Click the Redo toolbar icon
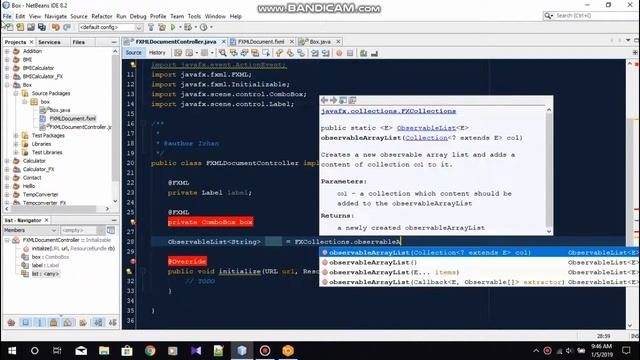640x360 pixels. (x=67, y=27)
